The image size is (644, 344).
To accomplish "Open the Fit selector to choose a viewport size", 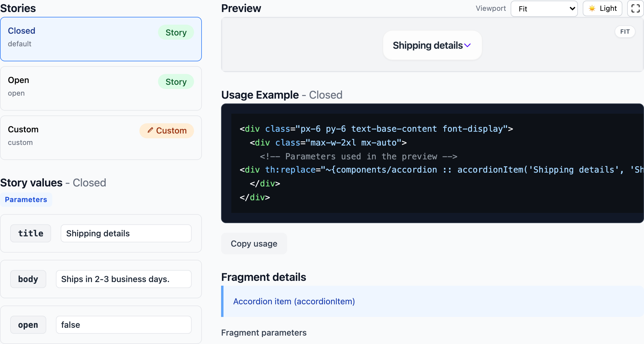I will point(544,9).
